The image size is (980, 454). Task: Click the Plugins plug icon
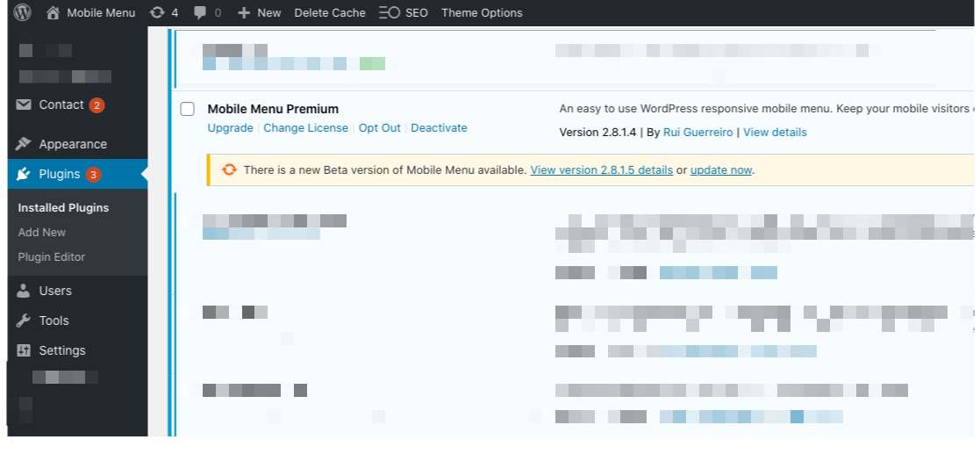(24, 174)
